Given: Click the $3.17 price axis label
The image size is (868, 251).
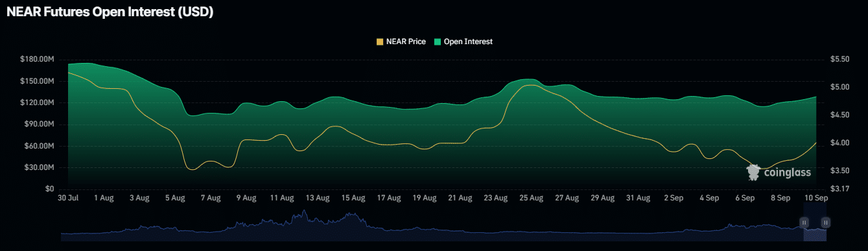Looking at the screenshot, I should point(839,189).
